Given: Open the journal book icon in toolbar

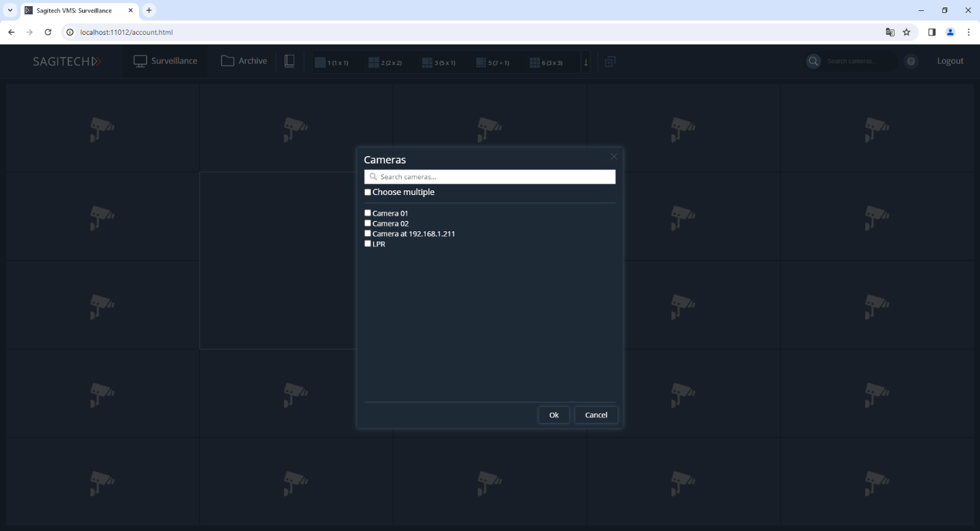Looking at the screenshot, I should pyautogui.click(x=289, y=62).
